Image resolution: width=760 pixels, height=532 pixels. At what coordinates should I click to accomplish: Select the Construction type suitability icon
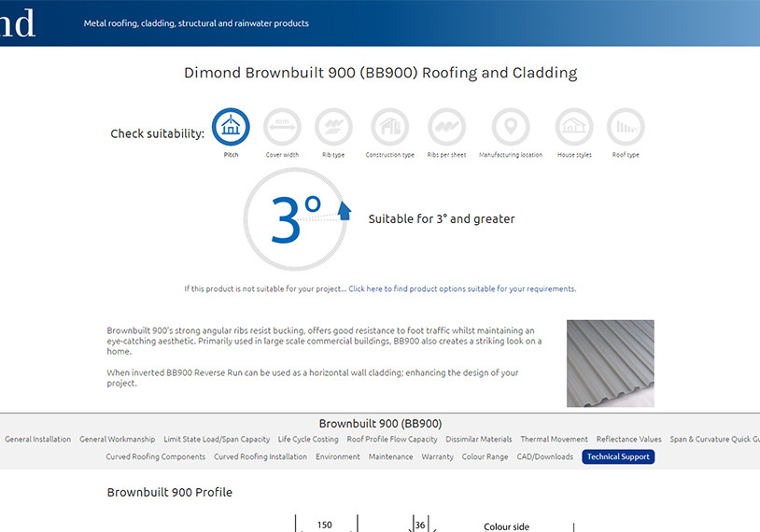pyautogui.click(x=390, y=127)
